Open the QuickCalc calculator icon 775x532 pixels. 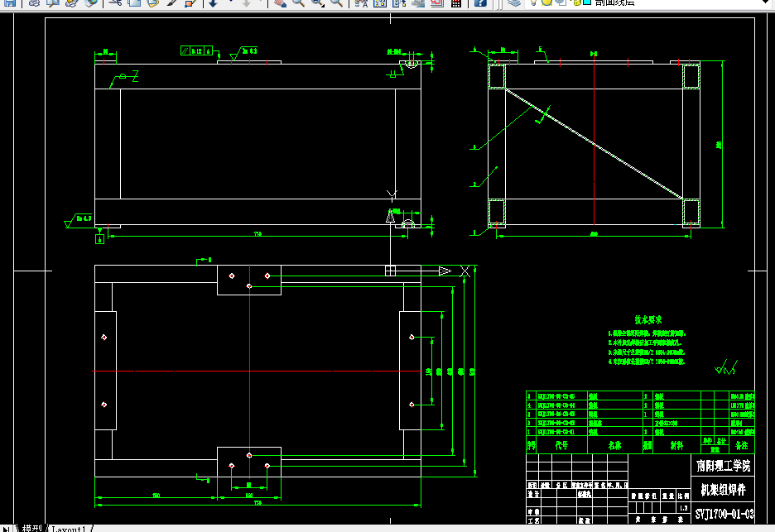tap(456, 2)
